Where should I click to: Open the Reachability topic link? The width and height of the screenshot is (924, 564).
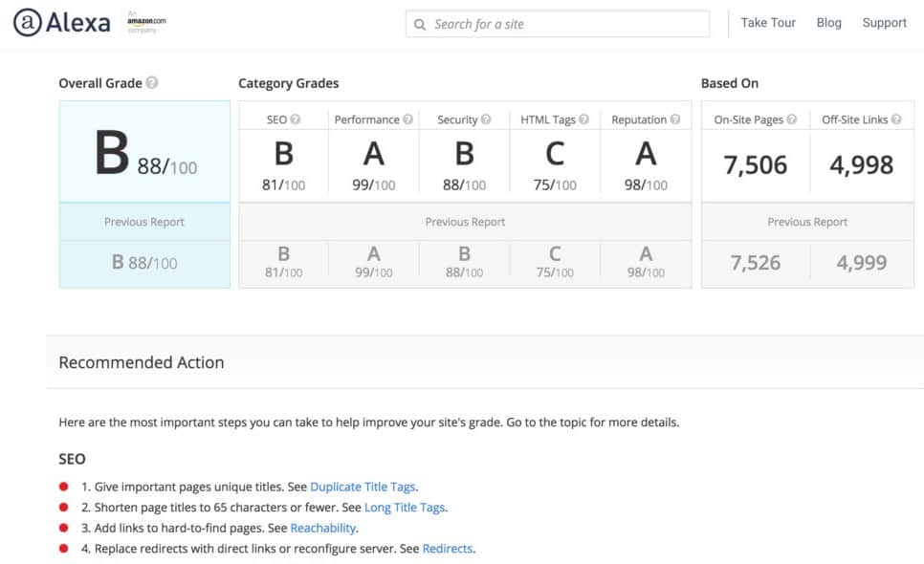pos(323,529)
